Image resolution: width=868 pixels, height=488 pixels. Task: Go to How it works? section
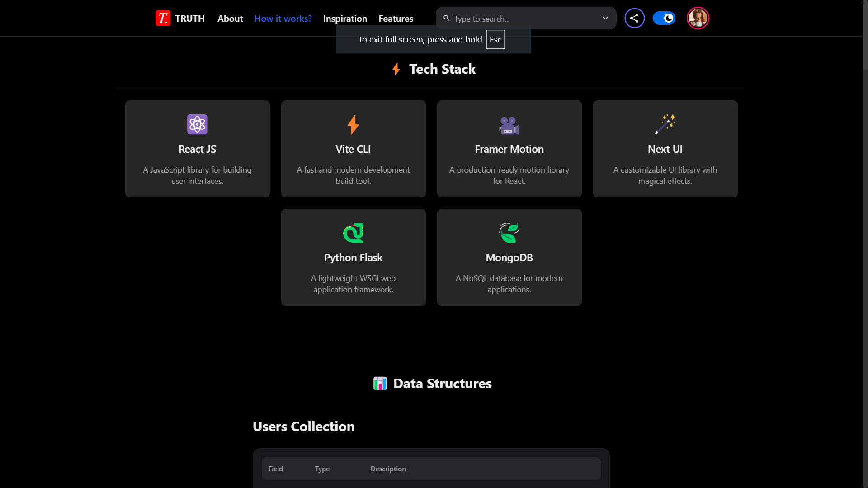click(x=283, y=19)
